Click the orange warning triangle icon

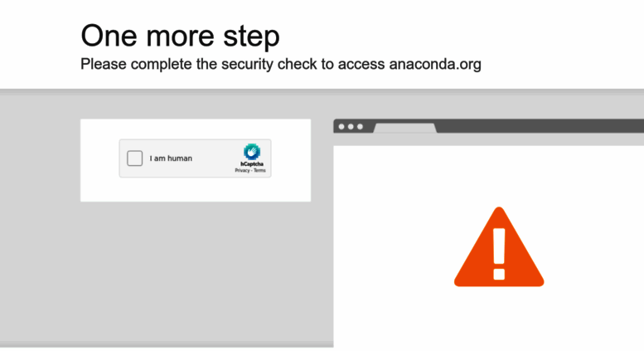499,247
